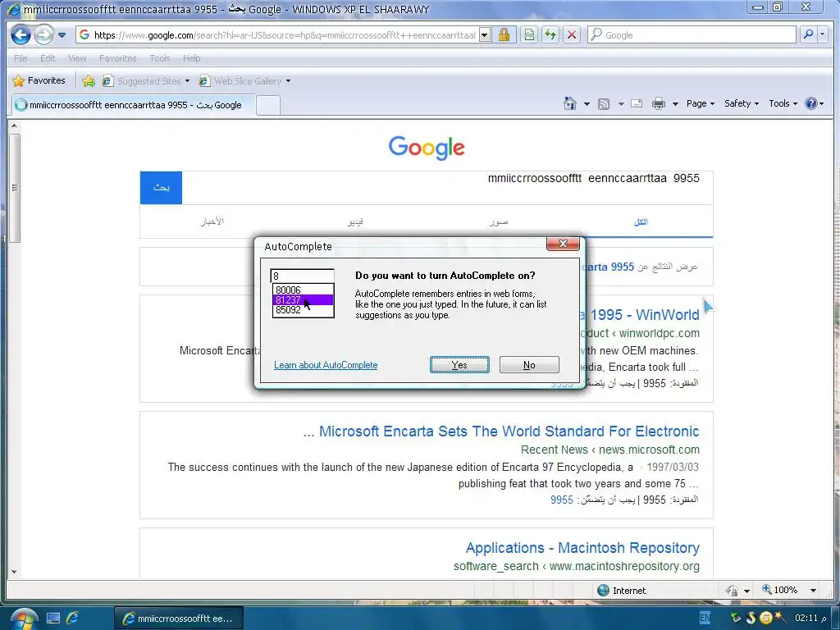840x630 pixels.
Task: Open the File menu
Action: coord(21,58)
